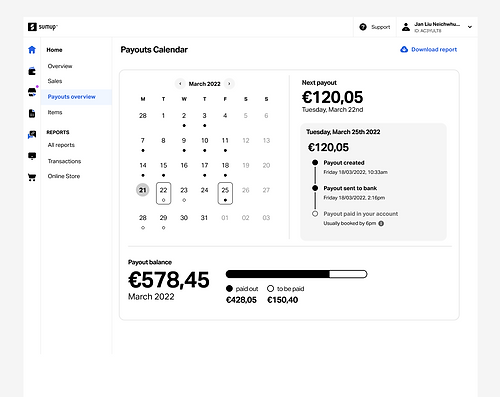Screen dimensions: 500x397
Task: Open the chat bubbles icon in sidebar
Action: click(x=32, y=135)
